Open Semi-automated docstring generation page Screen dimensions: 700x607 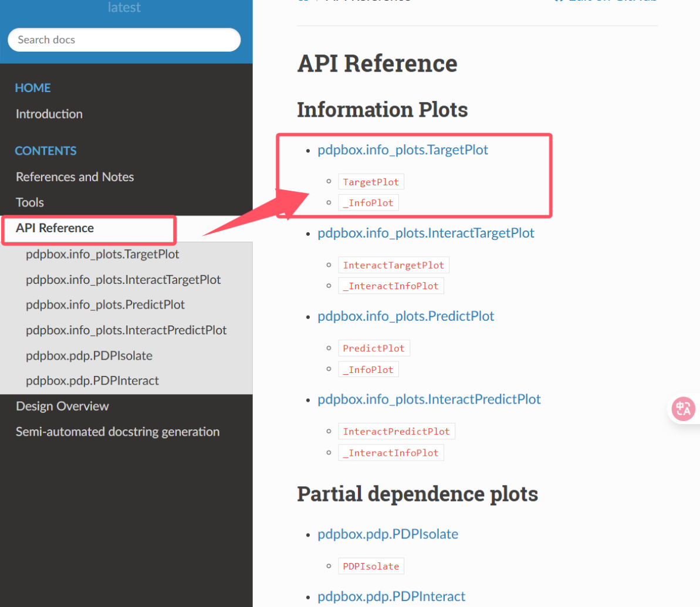(117, 432)
